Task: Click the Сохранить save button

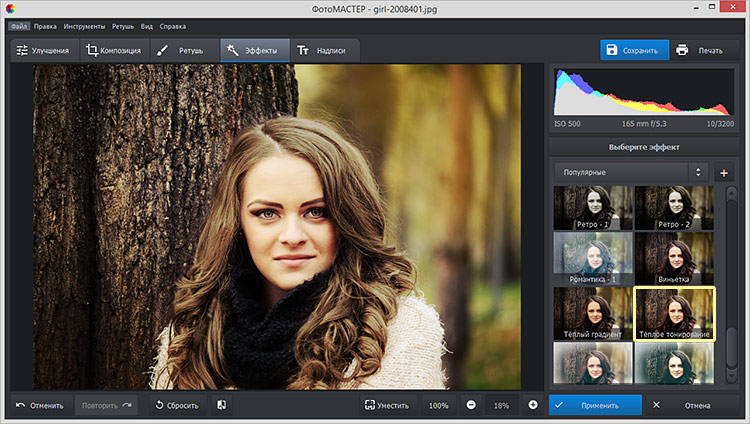Action: point(634,50)
